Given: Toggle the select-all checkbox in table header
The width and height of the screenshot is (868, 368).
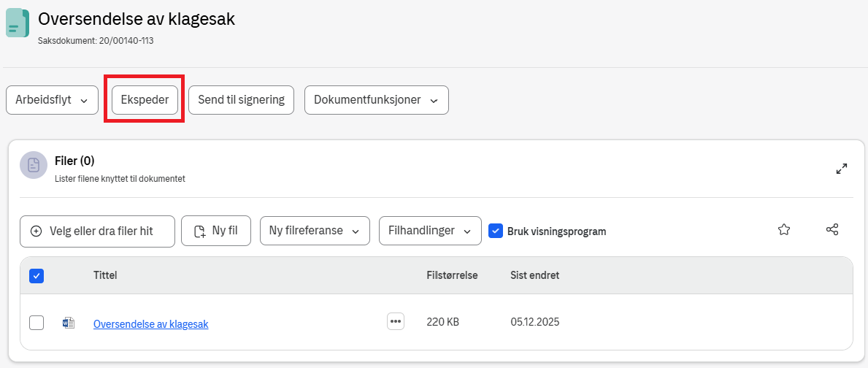Looking at the screenshot, I should [x=37, y=276].
